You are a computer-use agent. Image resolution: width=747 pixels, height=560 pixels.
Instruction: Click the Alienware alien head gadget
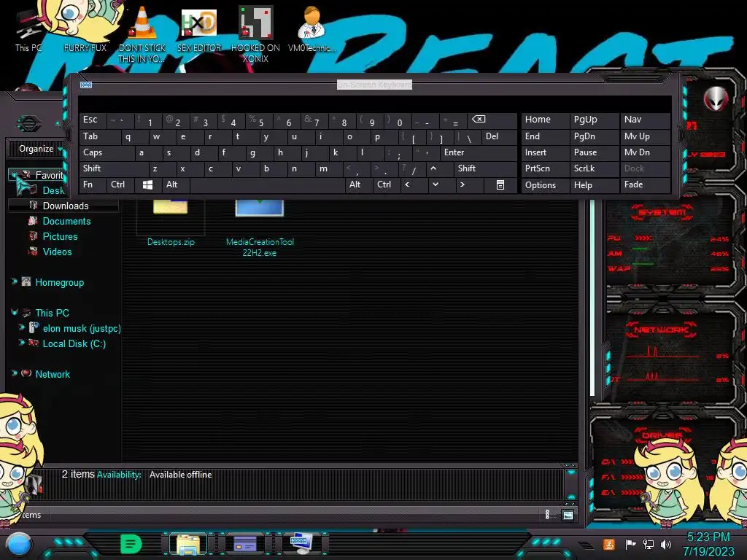pos(716,99)
